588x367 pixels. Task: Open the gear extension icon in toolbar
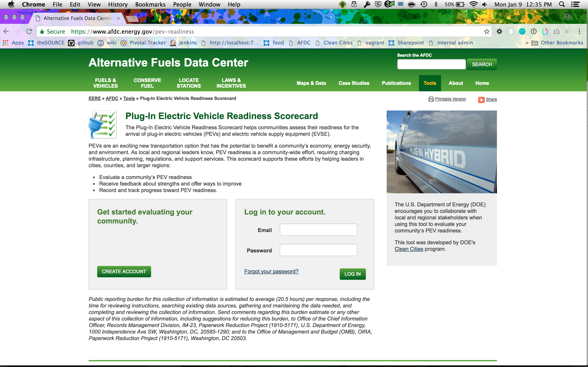point(499,32)
